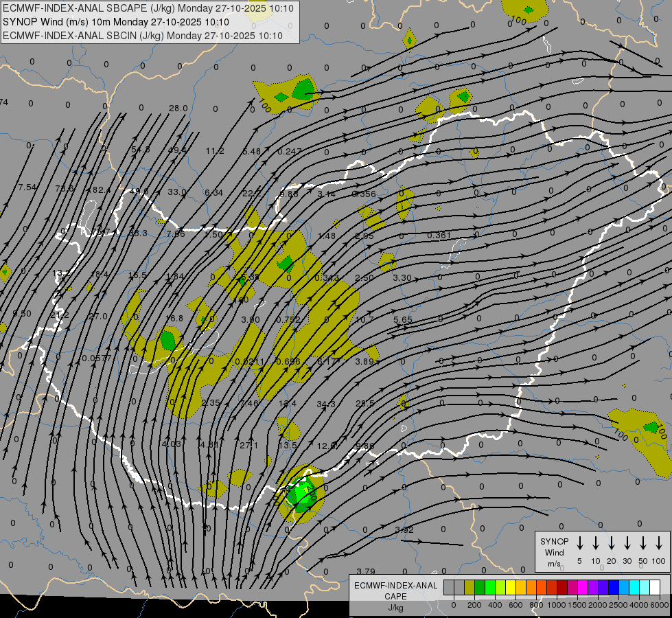672x618 pixels.
Task: Click the map value 0.356
Action: tap(363, 194)
